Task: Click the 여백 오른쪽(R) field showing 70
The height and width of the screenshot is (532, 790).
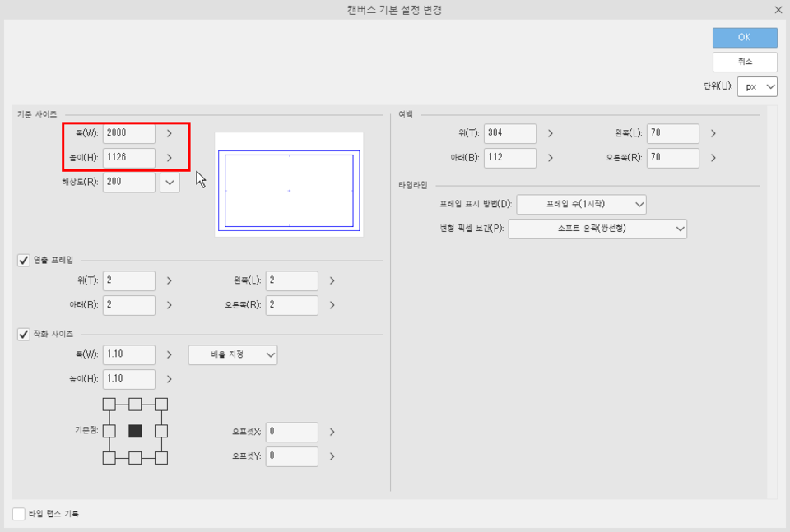Action: pos(673,158)
